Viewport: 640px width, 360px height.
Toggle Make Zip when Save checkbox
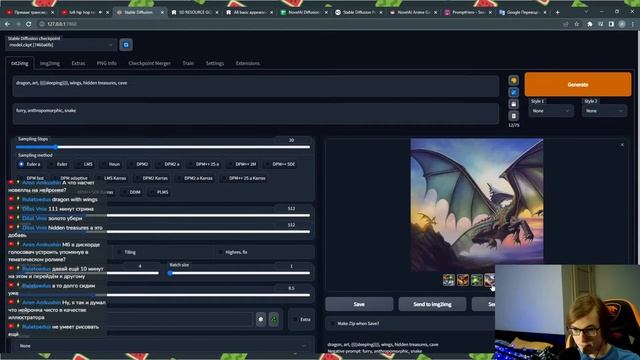click(x=332, y=323)
